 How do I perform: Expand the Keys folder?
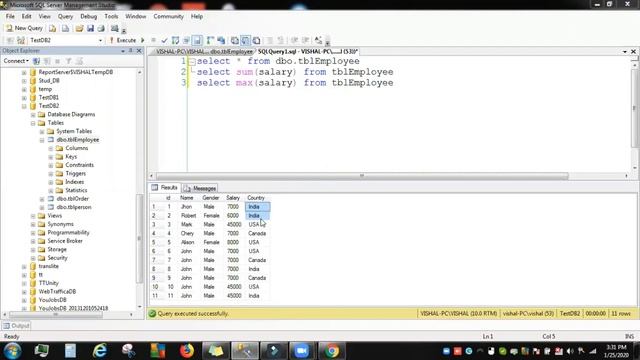(51, 157)
